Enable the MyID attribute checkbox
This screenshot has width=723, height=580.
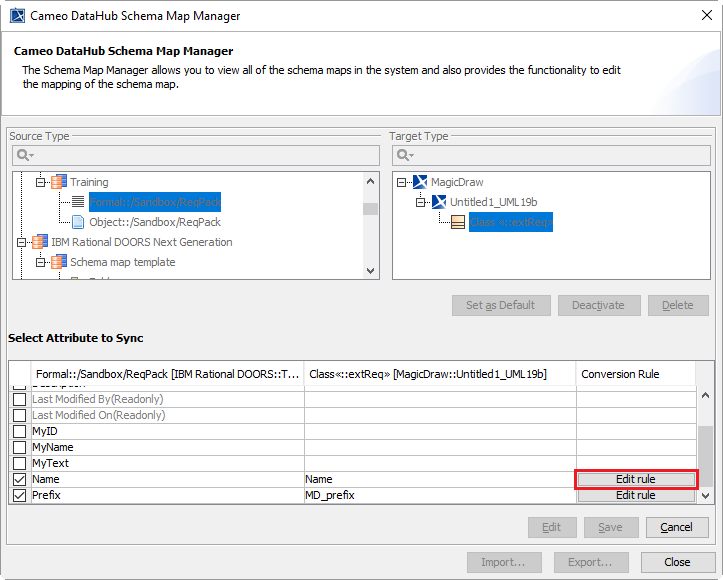19,432
